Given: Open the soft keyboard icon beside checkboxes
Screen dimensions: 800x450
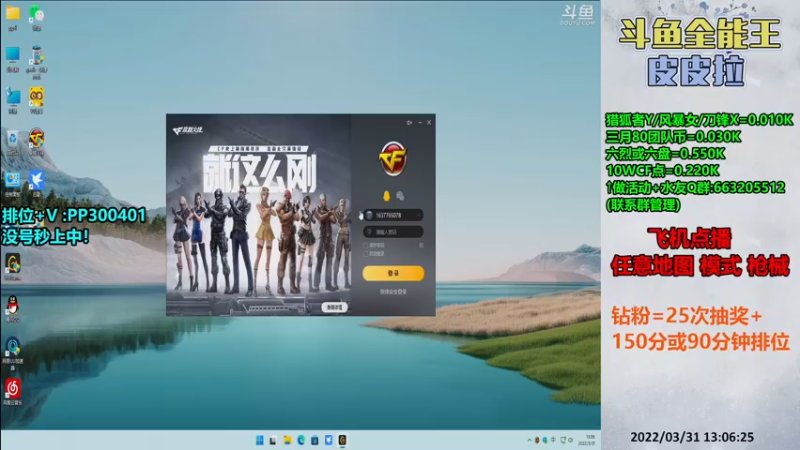Looking at the screenshot, I should click(x=421, y=245).
